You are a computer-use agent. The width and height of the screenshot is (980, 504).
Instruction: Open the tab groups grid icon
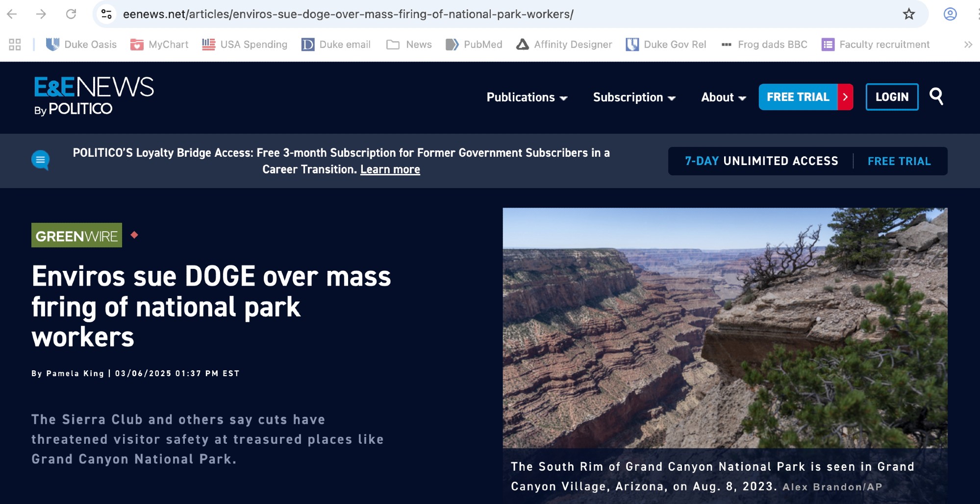pyautogui.click(x=15, y=45)
